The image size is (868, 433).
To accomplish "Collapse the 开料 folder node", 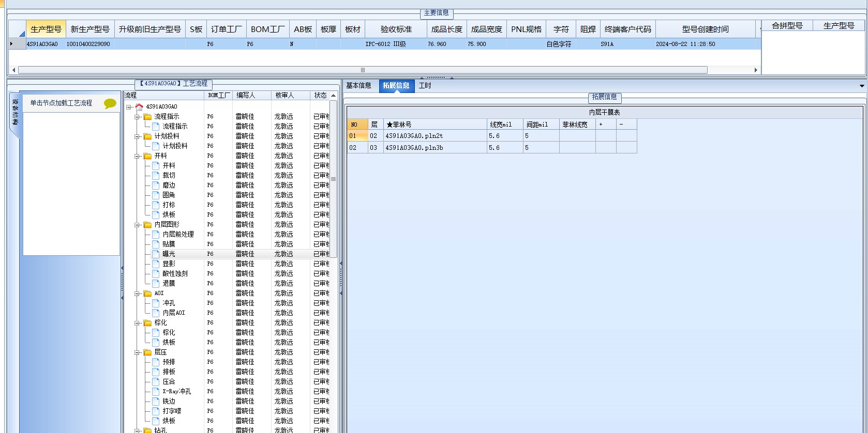I will (137, 156).
